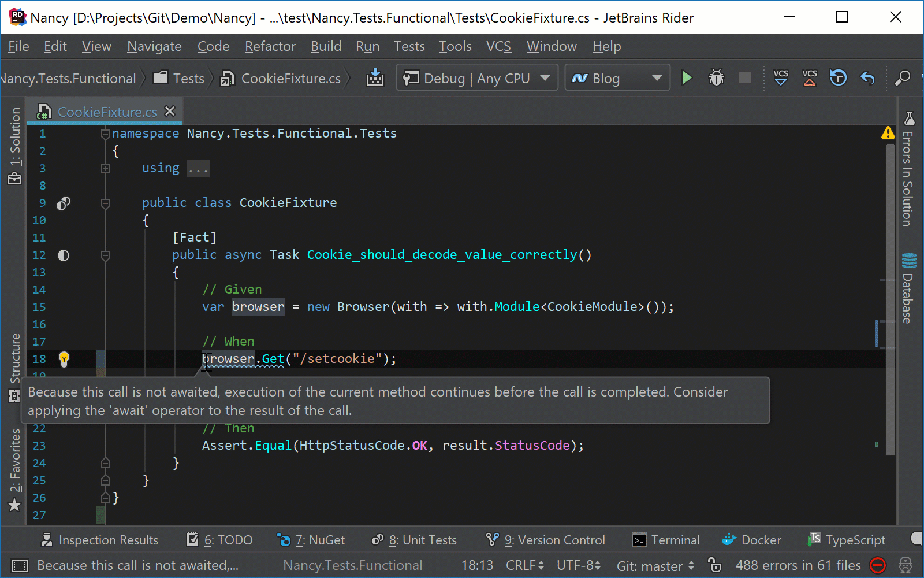Expand the folded using block on line 3
Viewport: 924px width, 578px height.
pos(105,169)
